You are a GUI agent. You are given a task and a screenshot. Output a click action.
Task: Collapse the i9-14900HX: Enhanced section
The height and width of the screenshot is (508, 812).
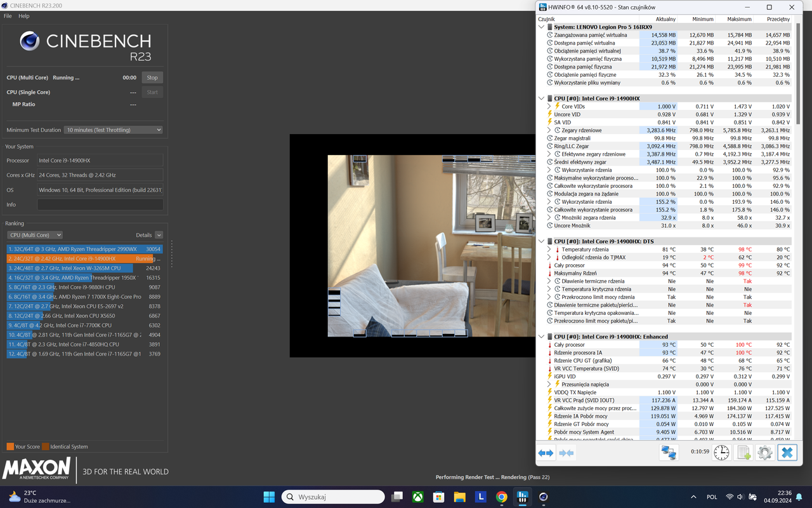click(541, 337)
